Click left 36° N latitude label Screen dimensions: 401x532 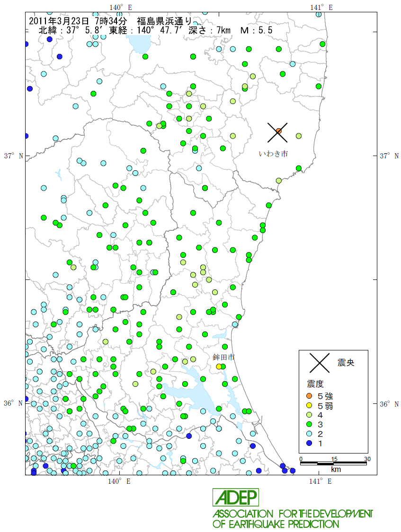[13, 403]
